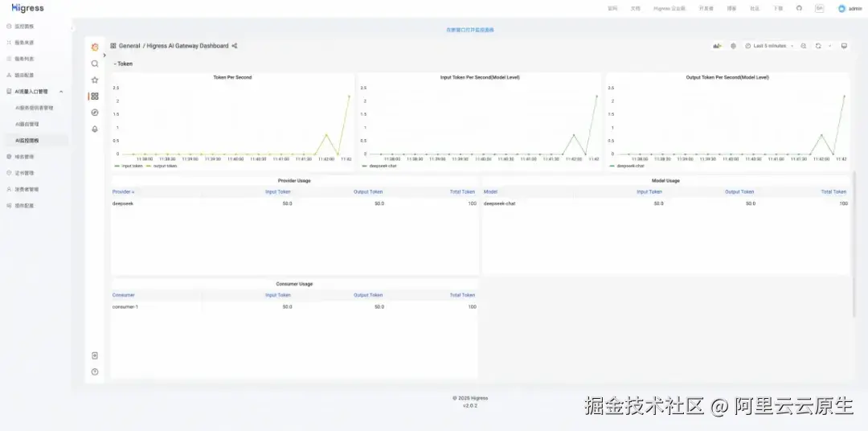Click Higress 企业版 link
The height and width of the screenshot is (431, 868).
[x=669, y=9]
